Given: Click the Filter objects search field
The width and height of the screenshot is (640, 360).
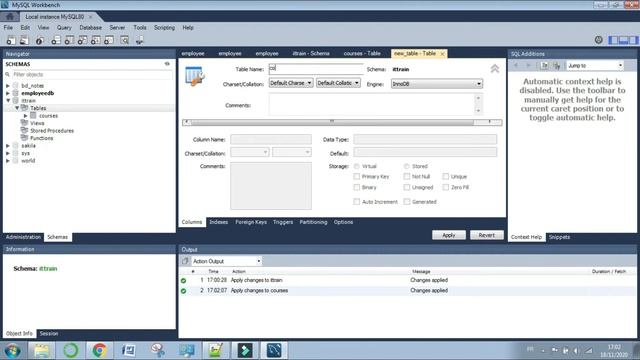Looking at the screenshot, I should (91, 75).
